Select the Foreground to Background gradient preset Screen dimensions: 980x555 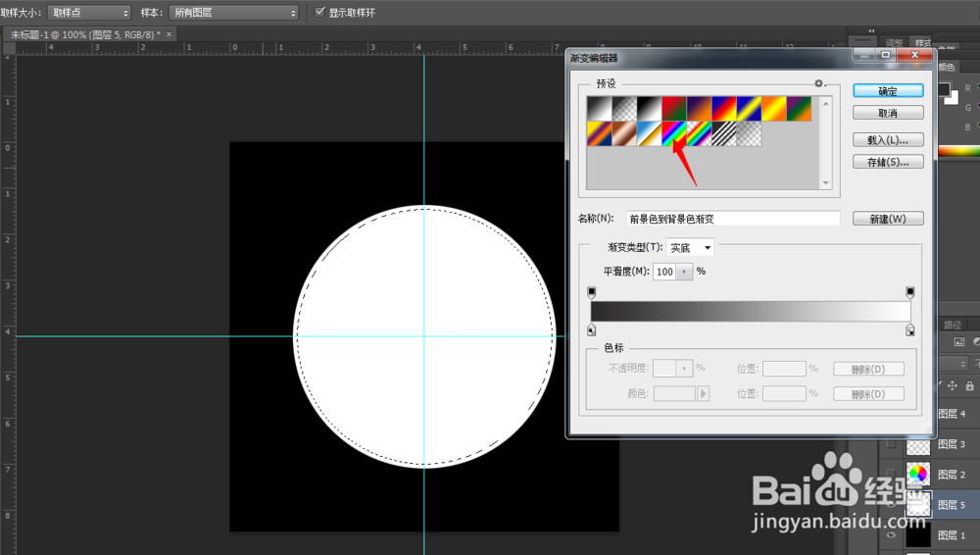[600, 109]
